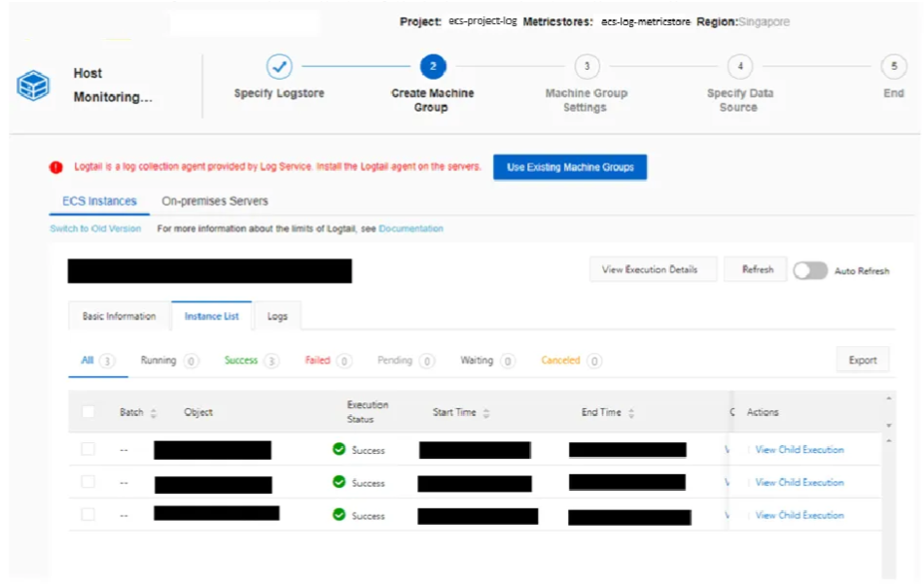Image resolution: width=924 pixels, height=588 pixels.
Task: Sort by the Batch column arrows
Action: click(154, 413)
